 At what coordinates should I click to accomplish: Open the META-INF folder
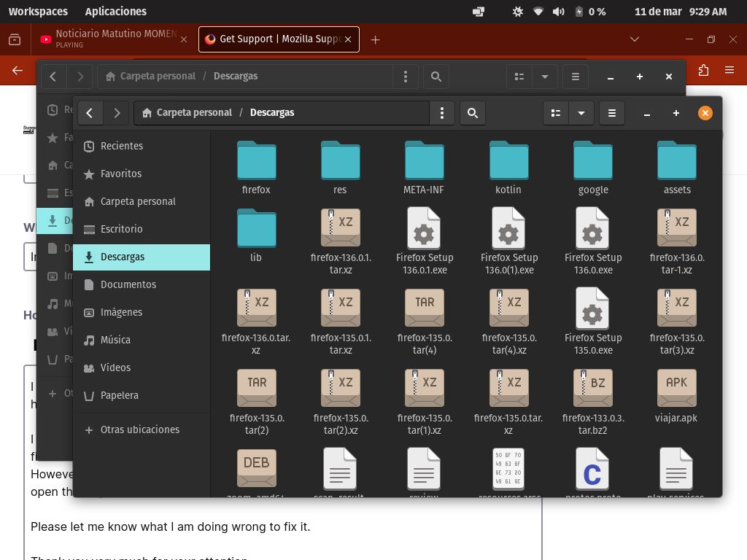tap(424, 168)
